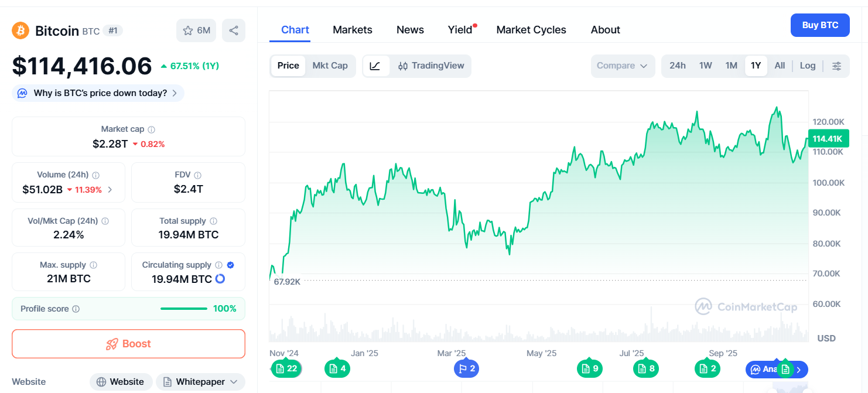The height and width of the screenshot is (393, 868).
Task: Expand Volume (24h) details chevron
Action: (x=110, y=190)
